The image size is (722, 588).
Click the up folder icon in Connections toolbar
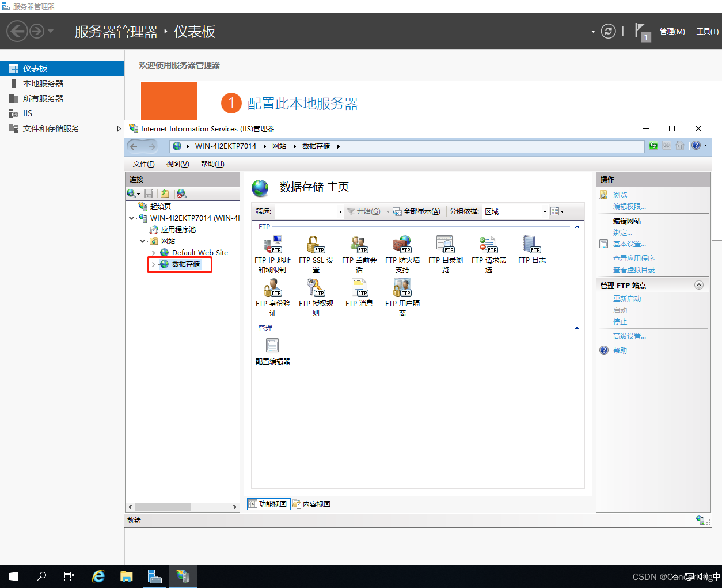click(165, 194)
